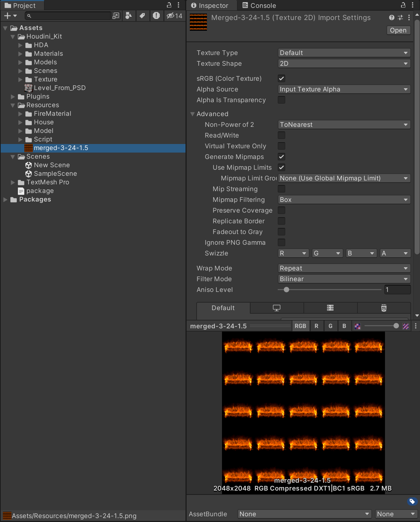Click the search-by-label tag icon
420x522 pixels.
(143, 16)
